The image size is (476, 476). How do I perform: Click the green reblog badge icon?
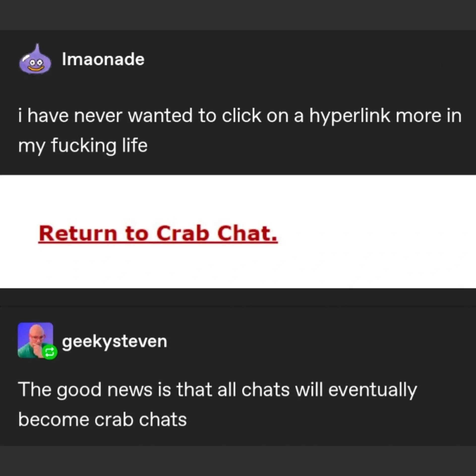[x=50, y=352]
